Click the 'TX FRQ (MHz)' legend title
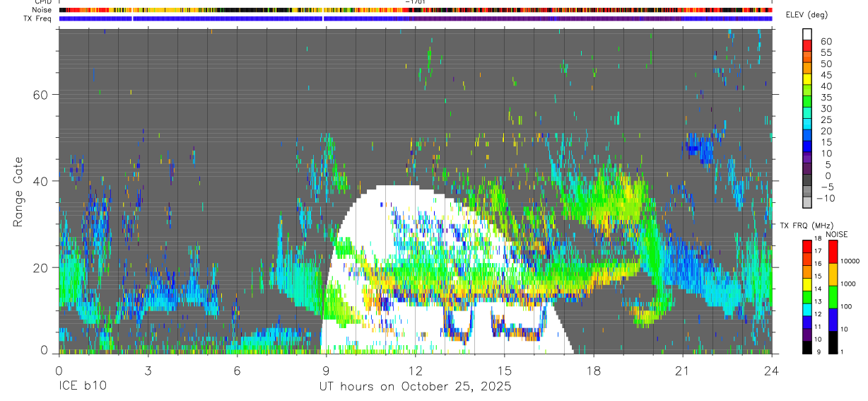The image size is (868, 401). [x=806, y=226]
